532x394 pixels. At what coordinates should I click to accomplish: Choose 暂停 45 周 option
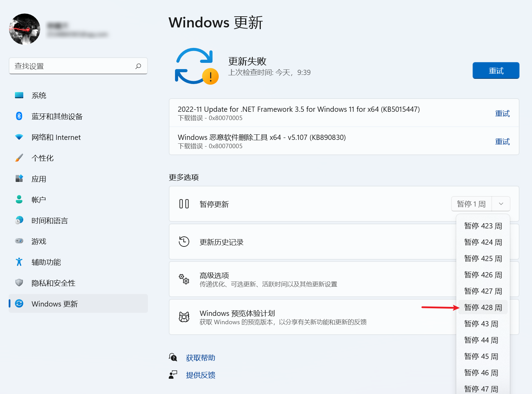click(x=483, y=357)
